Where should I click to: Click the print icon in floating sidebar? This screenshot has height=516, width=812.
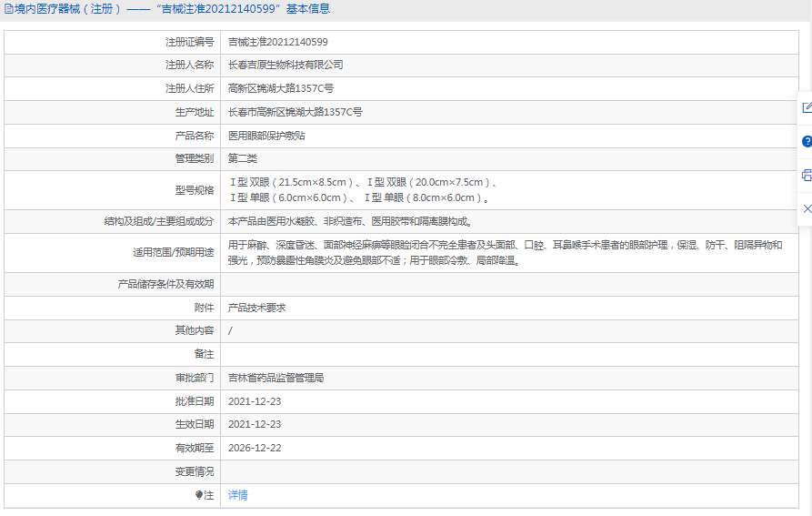(x=806, y=176)
